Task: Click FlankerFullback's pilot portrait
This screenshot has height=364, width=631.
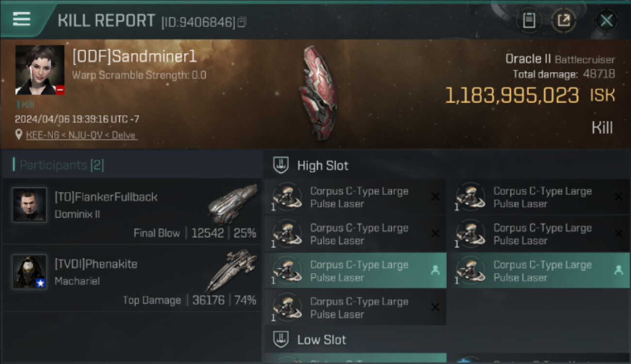Action: (x=30, y=205)
